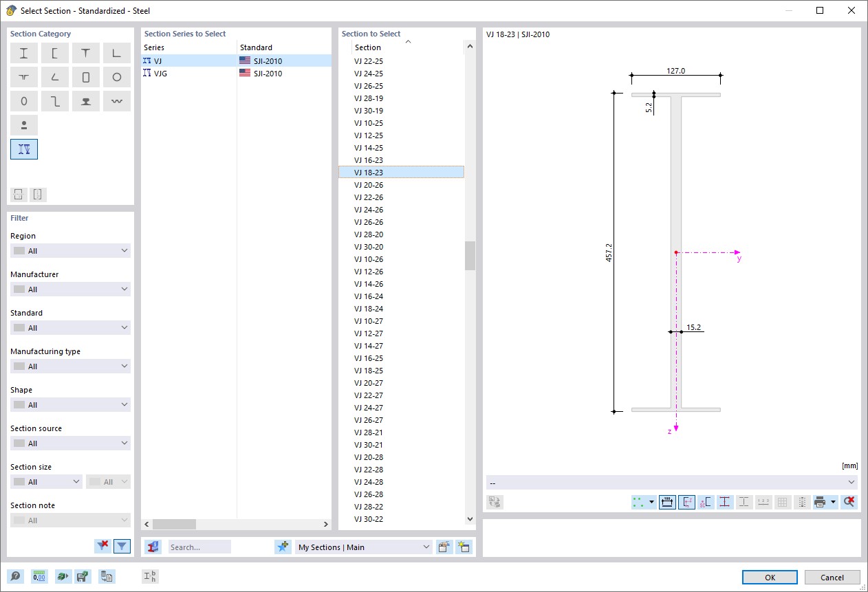Expand the Shape filter dropdown
Viewport: 868px width, 592px height.
pyautogui.click(x=70, y=404)
